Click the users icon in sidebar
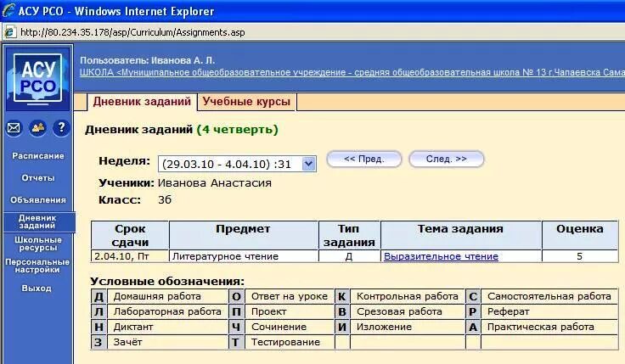The image size is (625, 364). (x=38, y=128)
